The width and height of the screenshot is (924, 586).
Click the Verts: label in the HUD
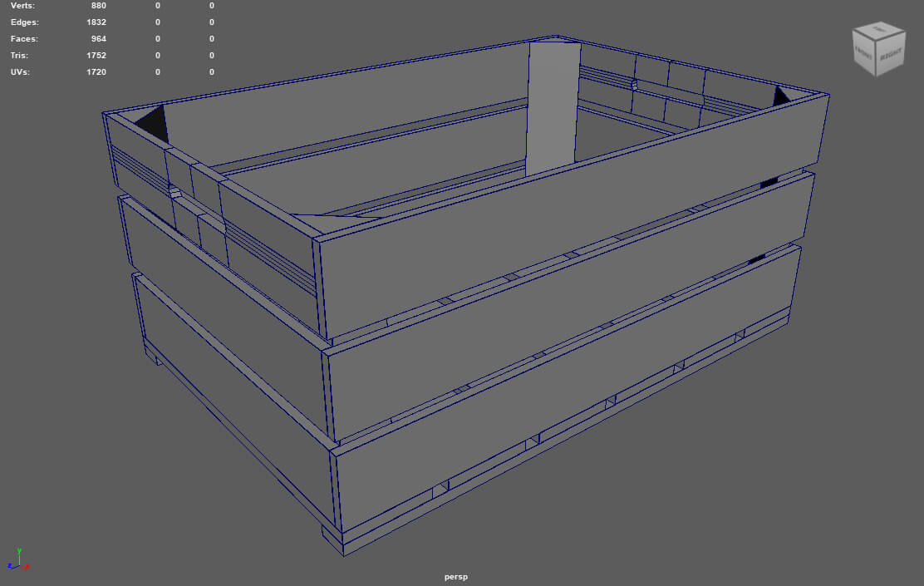coord(22,5)
